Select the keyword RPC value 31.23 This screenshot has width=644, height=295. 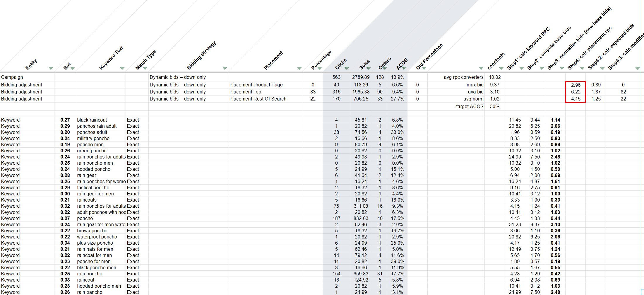515,224
